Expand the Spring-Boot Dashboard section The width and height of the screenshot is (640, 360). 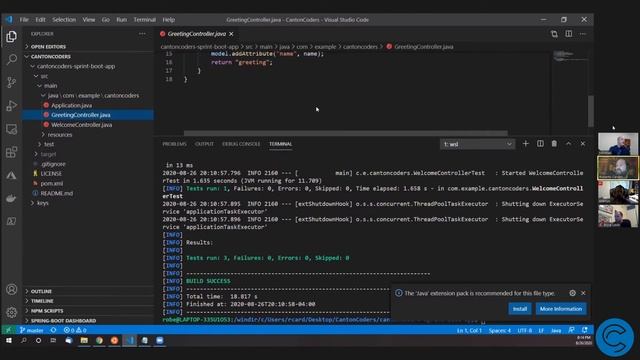pyautogui.click(x=88, y=321)
